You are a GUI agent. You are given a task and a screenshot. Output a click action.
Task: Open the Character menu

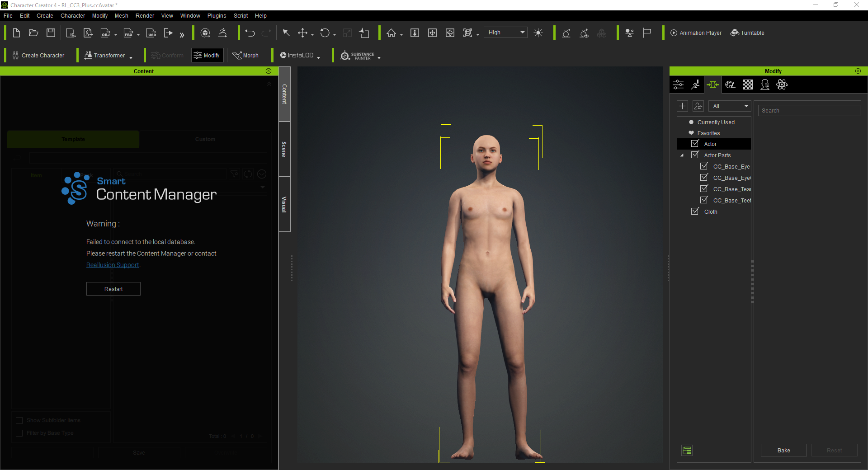pyautogui.click(x=73, y=15)
